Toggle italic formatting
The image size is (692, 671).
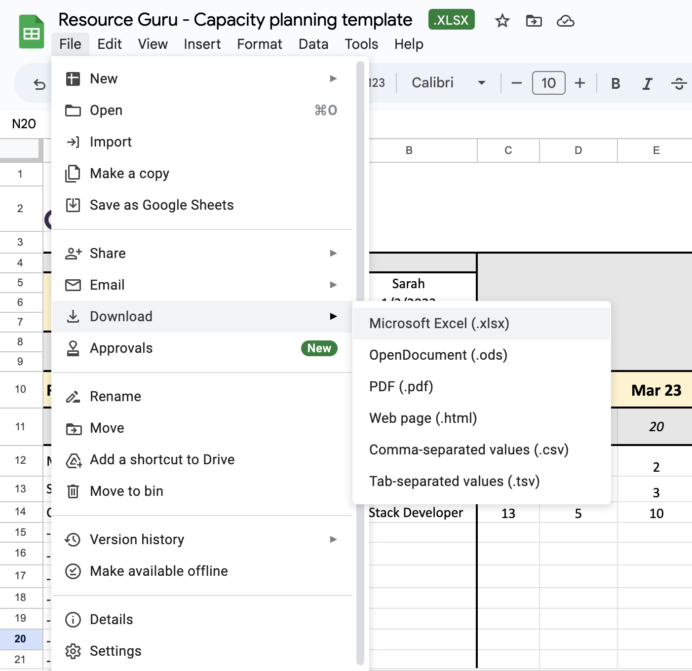[647, 83]
